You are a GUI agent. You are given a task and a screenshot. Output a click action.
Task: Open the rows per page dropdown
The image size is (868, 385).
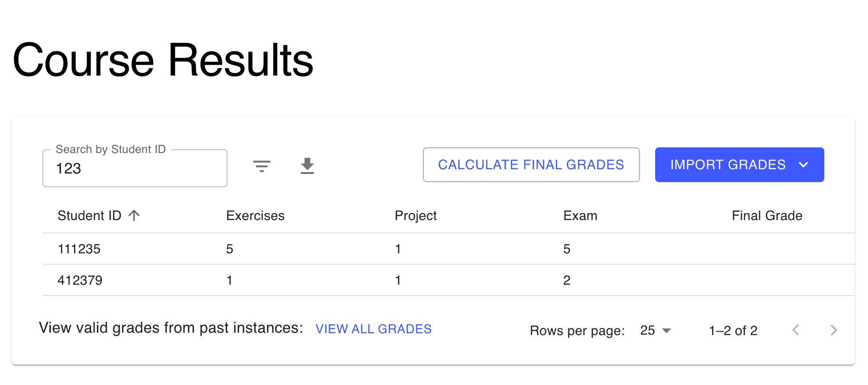pos(655,330)
